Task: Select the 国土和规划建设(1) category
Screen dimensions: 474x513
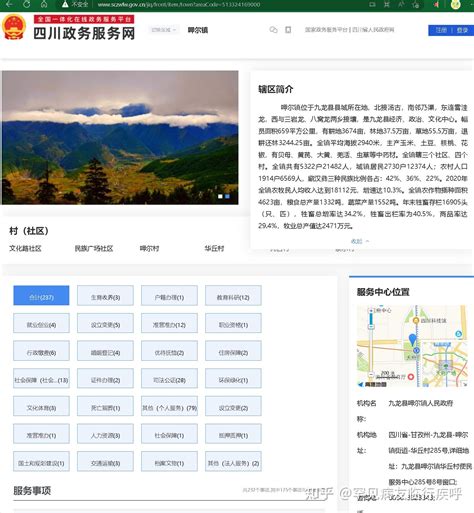Action: [41, 461]
